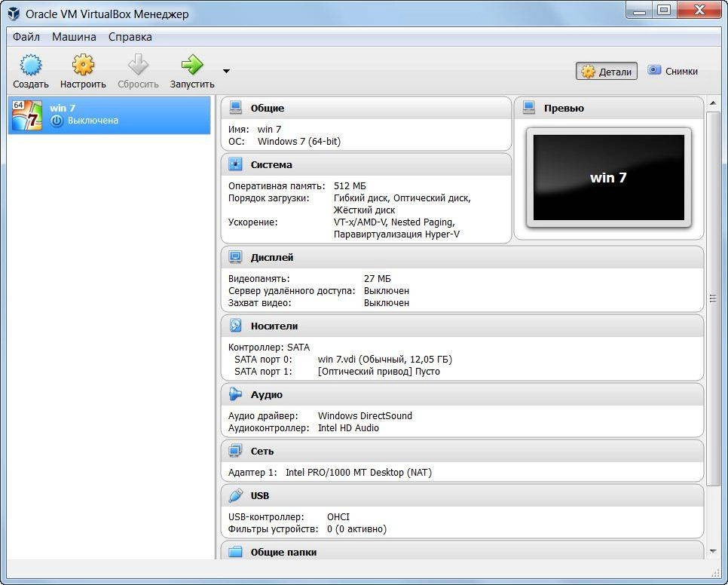Open the Общие section header link
This screenshot has width=728, height=585.
(x=268, y=108)
